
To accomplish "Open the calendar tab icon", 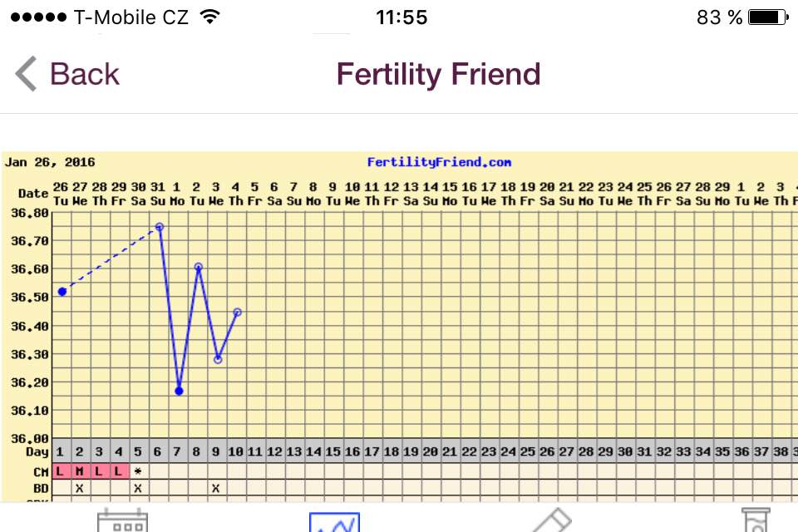I will 122,521.
